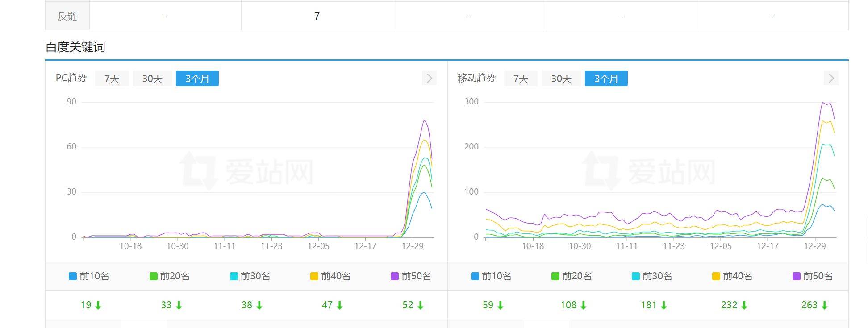868x328 pixels.
Task: Click the mobile 前40名 value 232
Action: click(729, 305)
